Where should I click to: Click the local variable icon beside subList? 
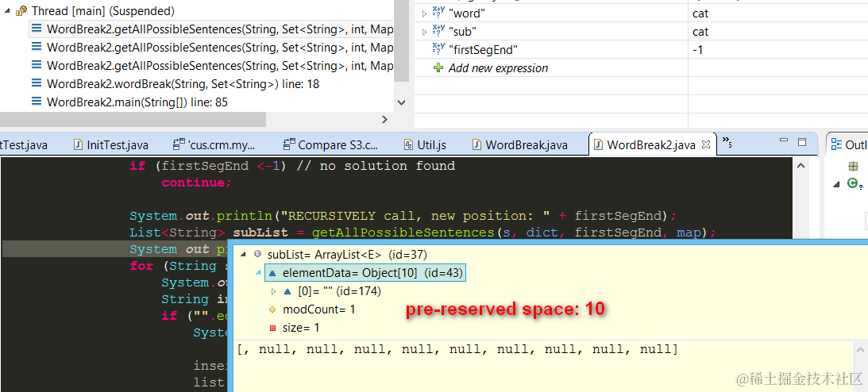[x=257, y=254]
